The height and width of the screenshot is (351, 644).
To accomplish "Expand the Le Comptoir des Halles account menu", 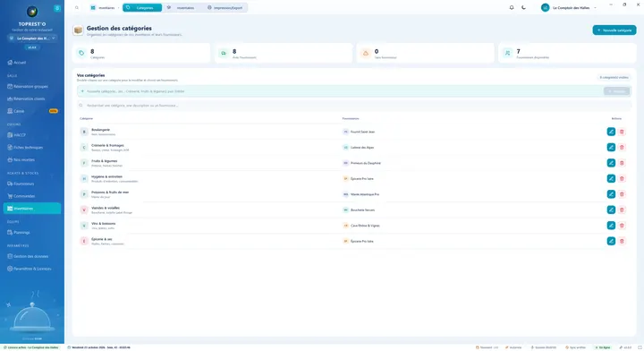I will coord(595,7).
